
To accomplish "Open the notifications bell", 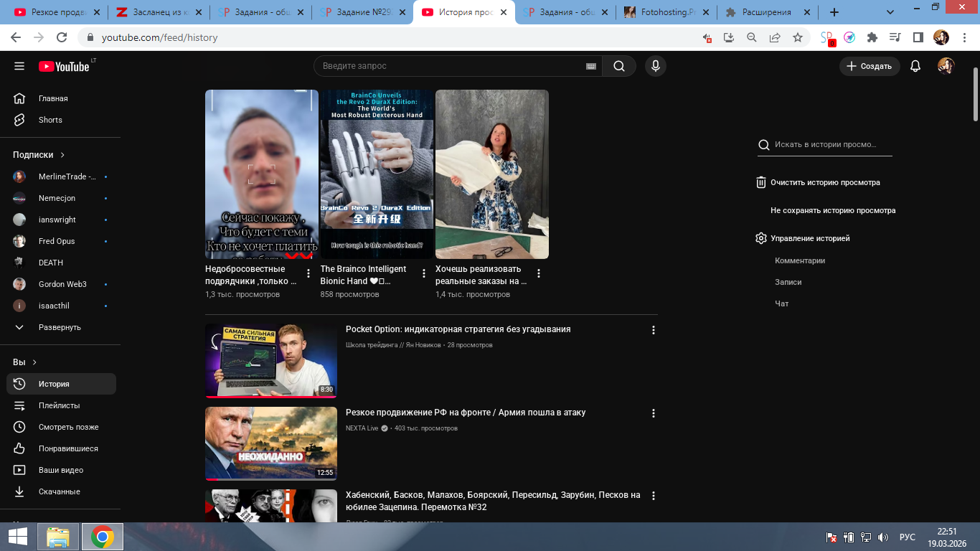I will point(915,66).
